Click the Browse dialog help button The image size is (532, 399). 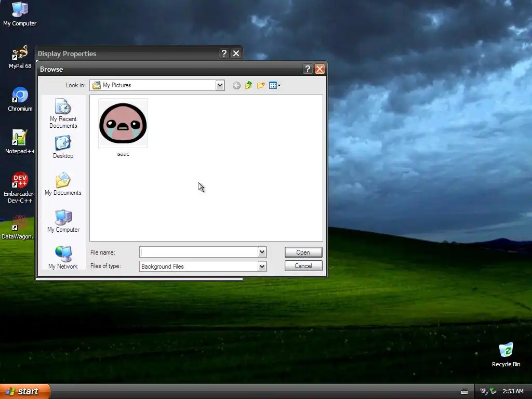[x=308, y=69]
